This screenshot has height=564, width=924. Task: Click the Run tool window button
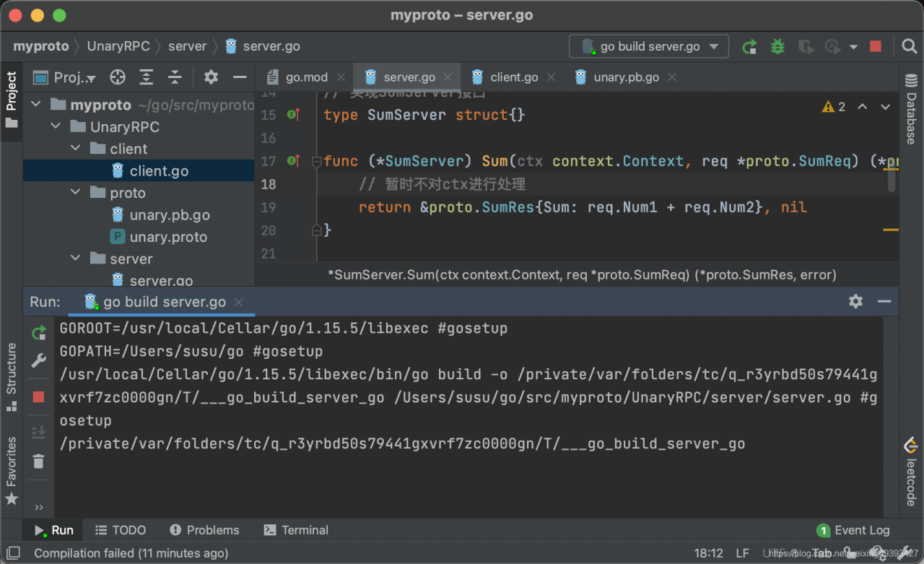(53, 530)
